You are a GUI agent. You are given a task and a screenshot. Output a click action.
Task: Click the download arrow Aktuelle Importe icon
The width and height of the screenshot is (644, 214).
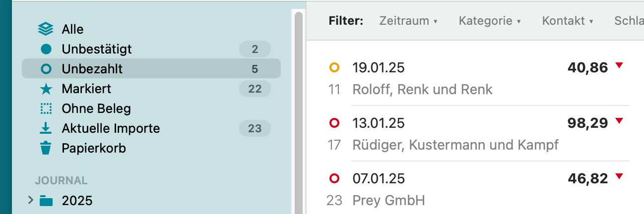(x=46, y=128)
